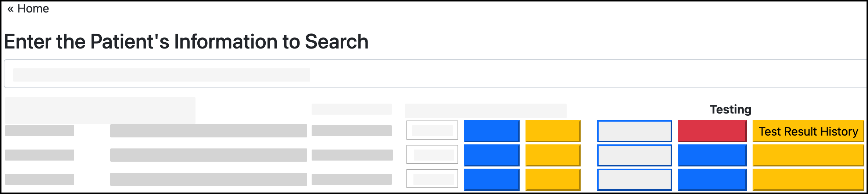
Task: Click the third row's white outlined button
Action: point(432,179)
